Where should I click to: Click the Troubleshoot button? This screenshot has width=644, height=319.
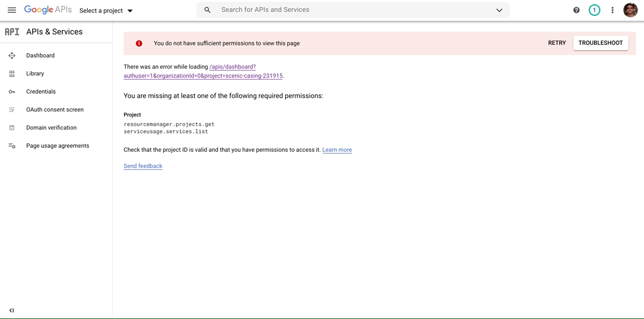pyautogui.click(x=600, y=43)
